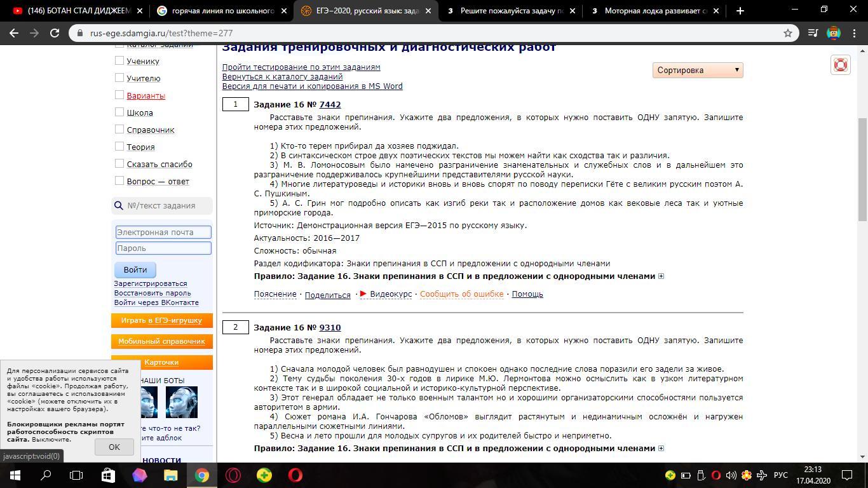
Task: Show the Пояснение for task 7442
Action: click(275, 294)
